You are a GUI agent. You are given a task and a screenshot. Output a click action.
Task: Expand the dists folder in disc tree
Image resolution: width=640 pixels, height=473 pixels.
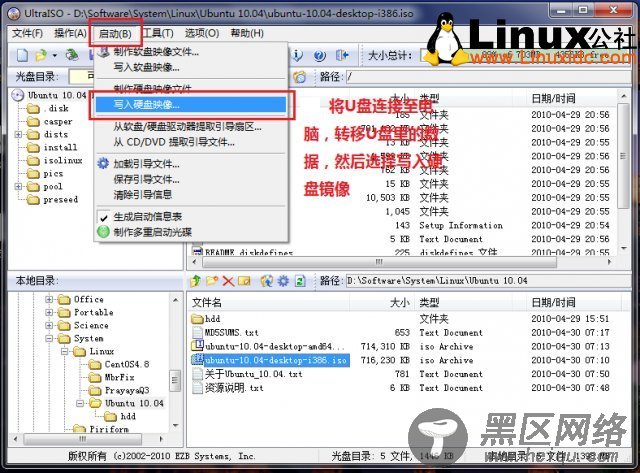point(18,134)
